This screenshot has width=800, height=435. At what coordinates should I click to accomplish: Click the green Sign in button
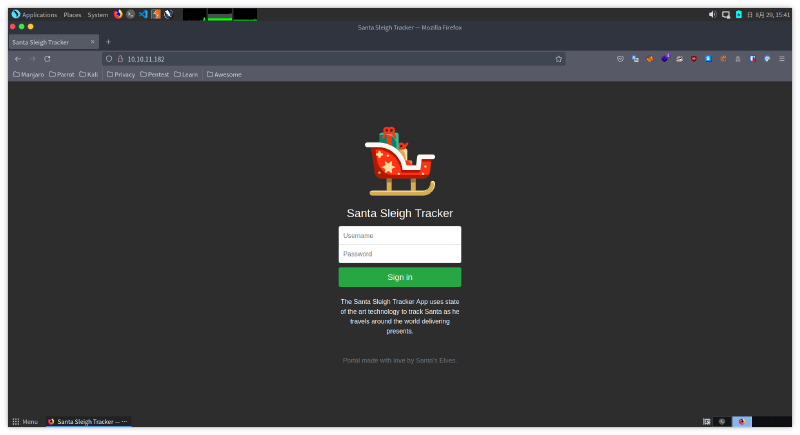point(400,277)
